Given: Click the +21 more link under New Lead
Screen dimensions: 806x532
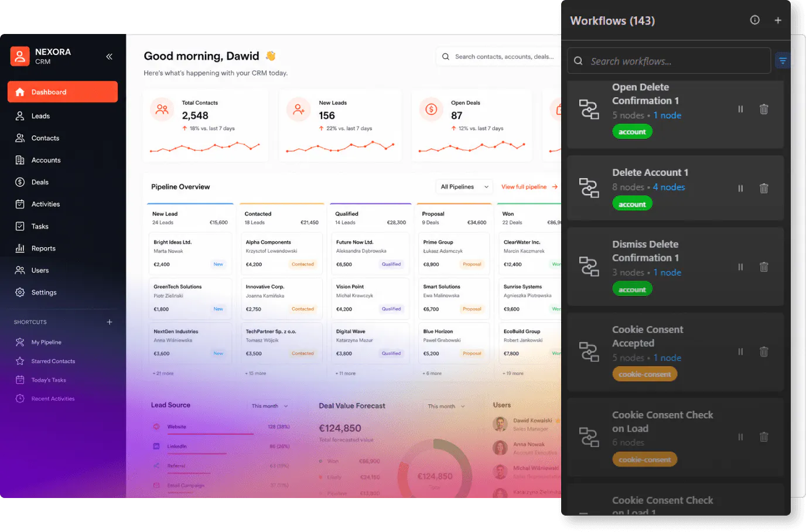Looking at the screenshot, I should click(x=163, y=373).
